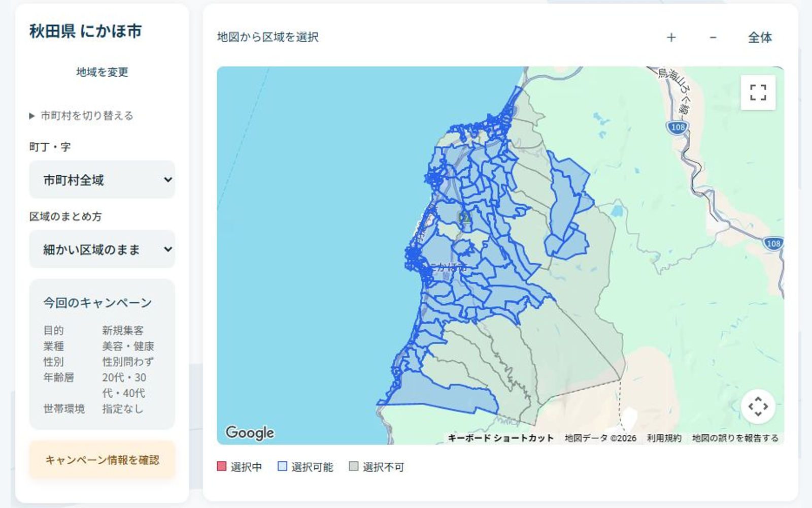Click the 選択可能 blue legend swatch
The image size is (812, 508).
tap(283, 466)
